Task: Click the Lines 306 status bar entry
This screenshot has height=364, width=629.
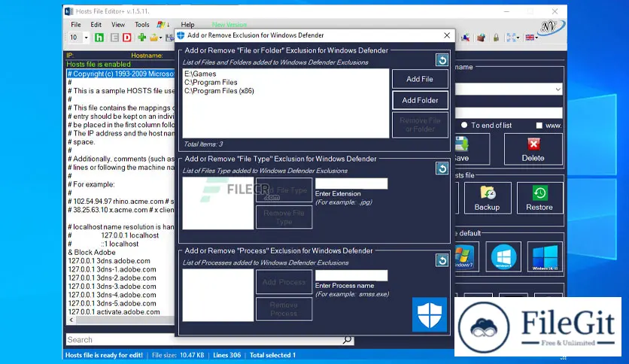Action: (x=226, y=355)
